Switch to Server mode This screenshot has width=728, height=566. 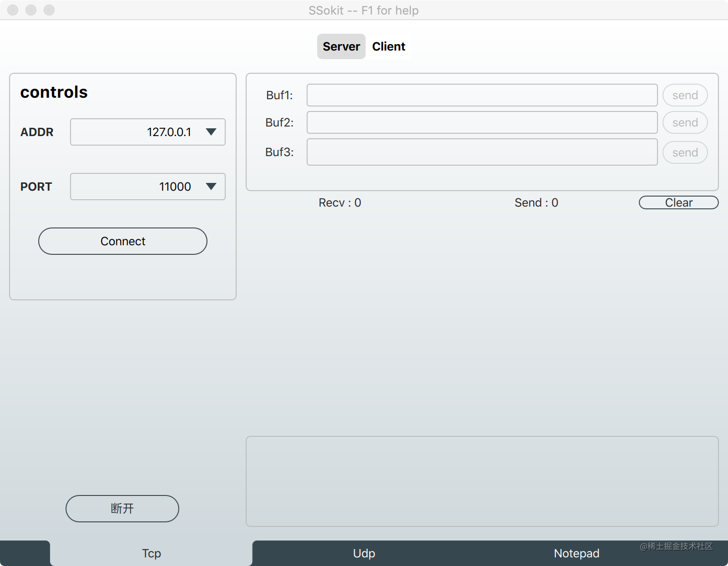[x=341, y=46]
